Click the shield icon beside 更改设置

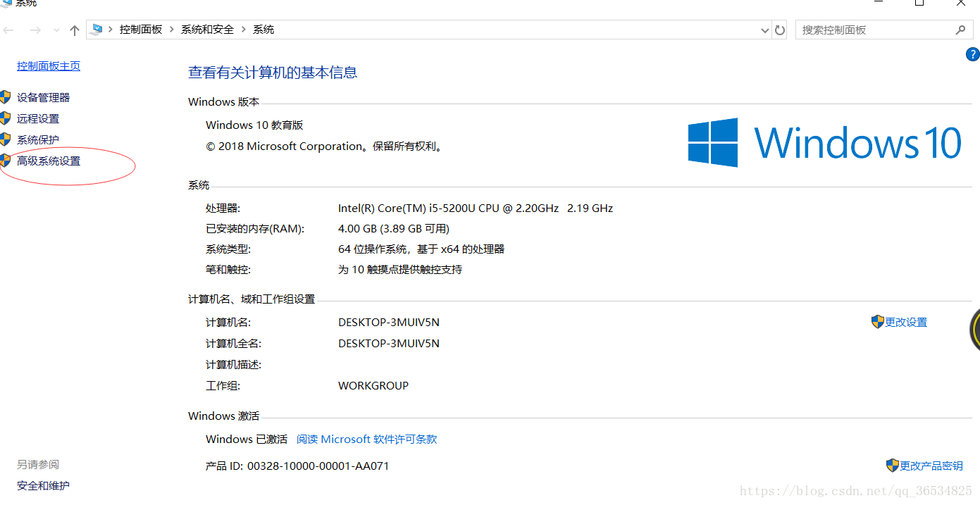coord(878,322)
